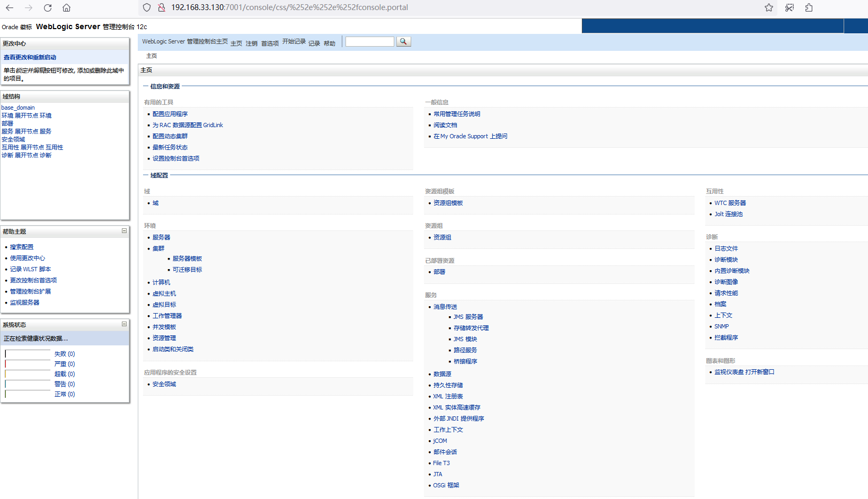Click the 主页 breadcrumb link
868x499 pixels.
point(152,56)
